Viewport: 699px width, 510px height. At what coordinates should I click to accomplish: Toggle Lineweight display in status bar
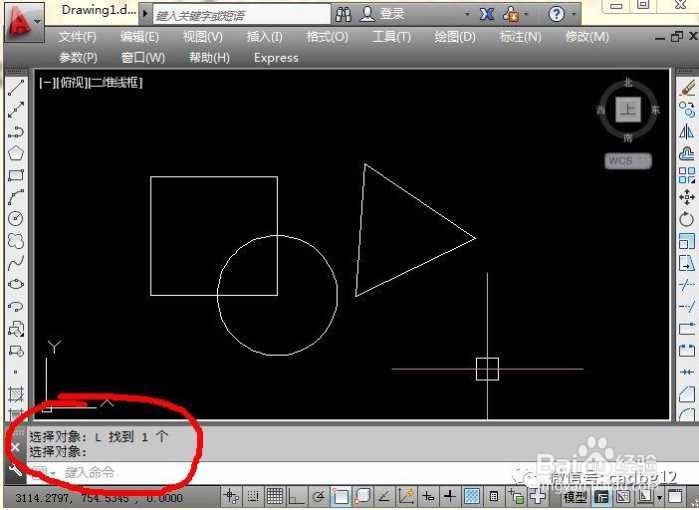(x=450, y=496)
